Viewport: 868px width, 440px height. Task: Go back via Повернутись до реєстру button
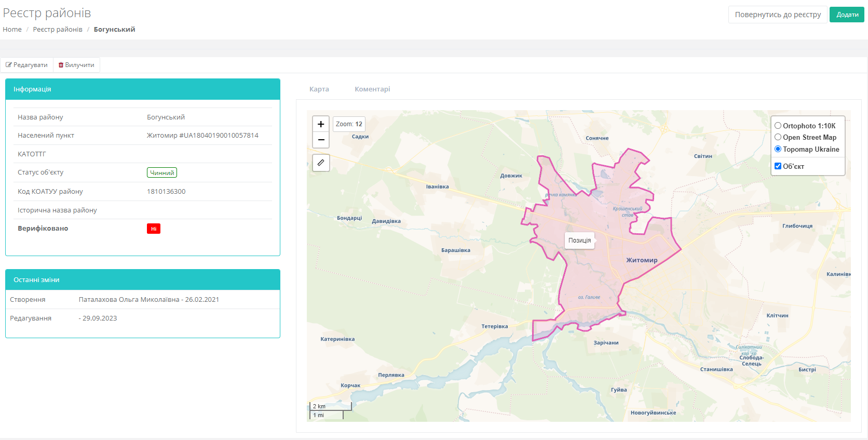778,15
